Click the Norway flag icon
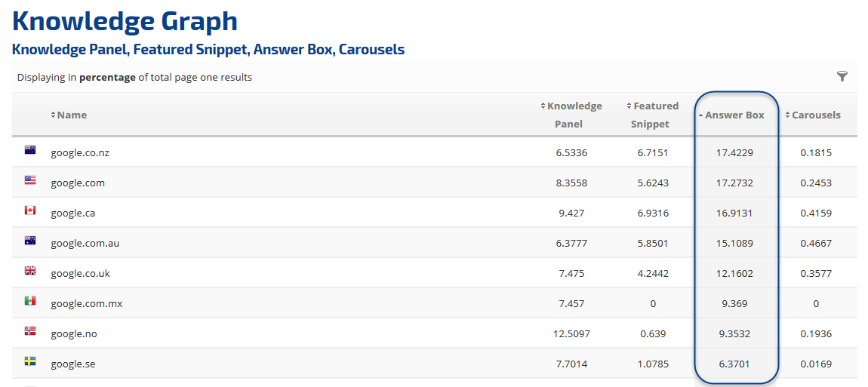Viewport: 868px width, 387px height. tap(30, 331)
